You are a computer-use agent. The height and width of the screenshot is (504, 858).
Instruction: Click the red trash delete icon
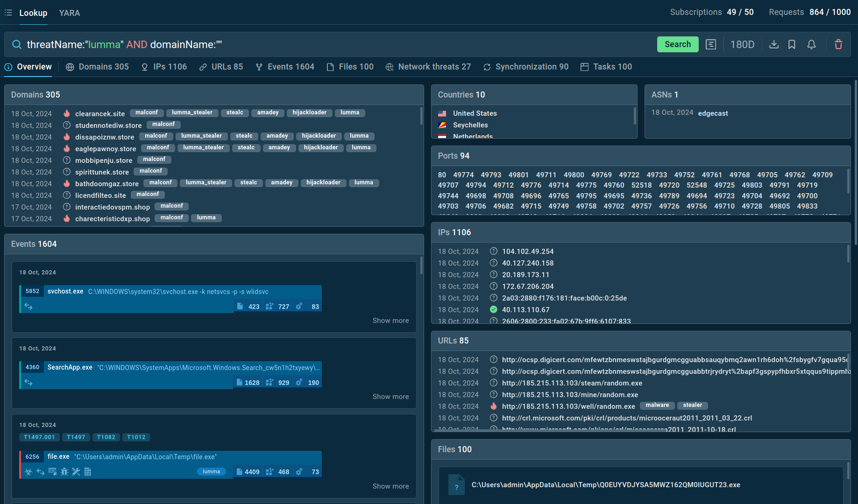(838, 44)
